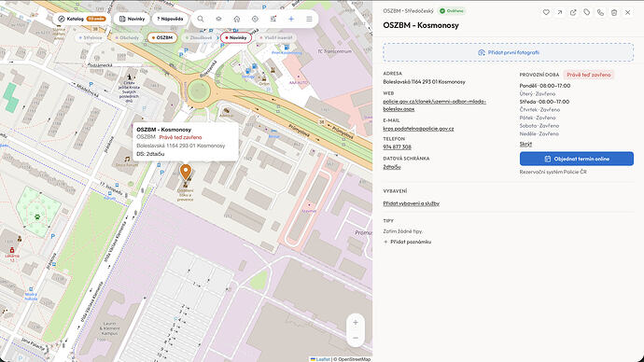The height and width of the screenshot is (362, 644).
Task: Toggle the OSZBM filter chip
Action: pos(162,37)
